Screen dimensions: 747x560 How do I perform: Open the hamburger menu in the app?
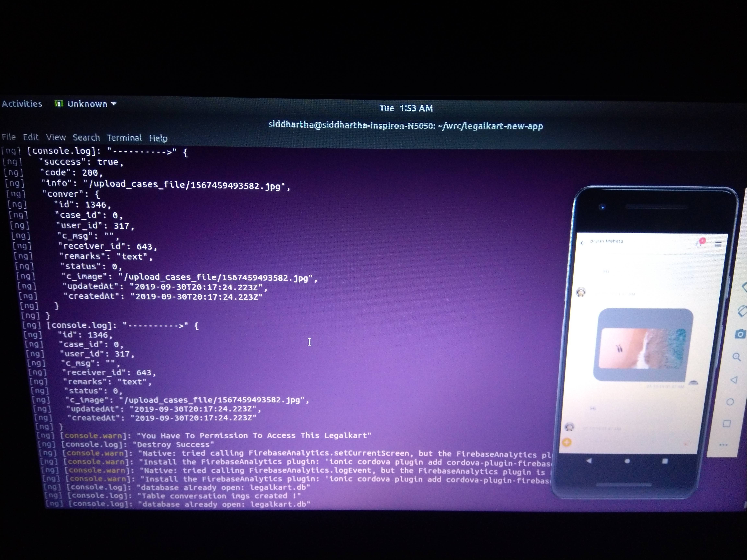point(718,244)
